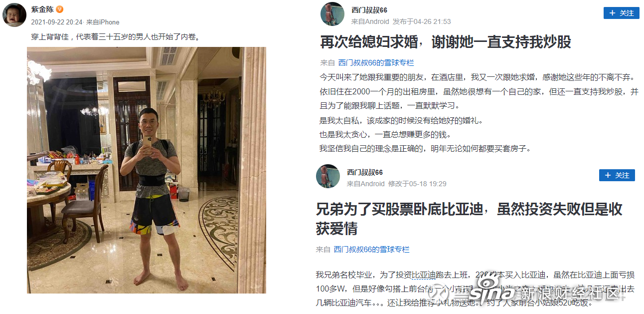
Task: Click the top 关注 follow button
Action: point(621,13)
